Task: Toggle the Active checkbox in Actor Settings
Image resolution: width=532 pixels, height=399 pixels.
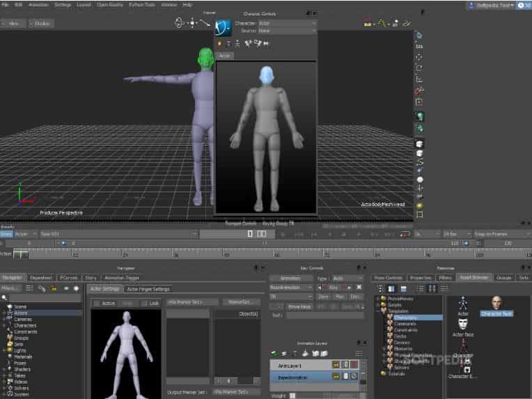Action: 97,303
